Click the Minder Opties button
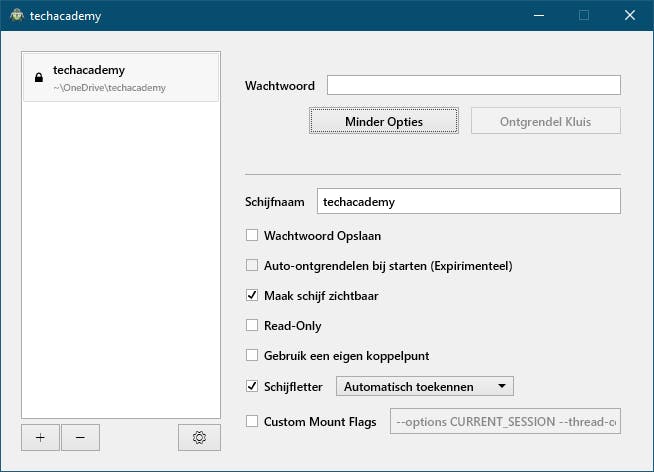The height and width of the screenshot is (472, 654). [x=384, y=122]
